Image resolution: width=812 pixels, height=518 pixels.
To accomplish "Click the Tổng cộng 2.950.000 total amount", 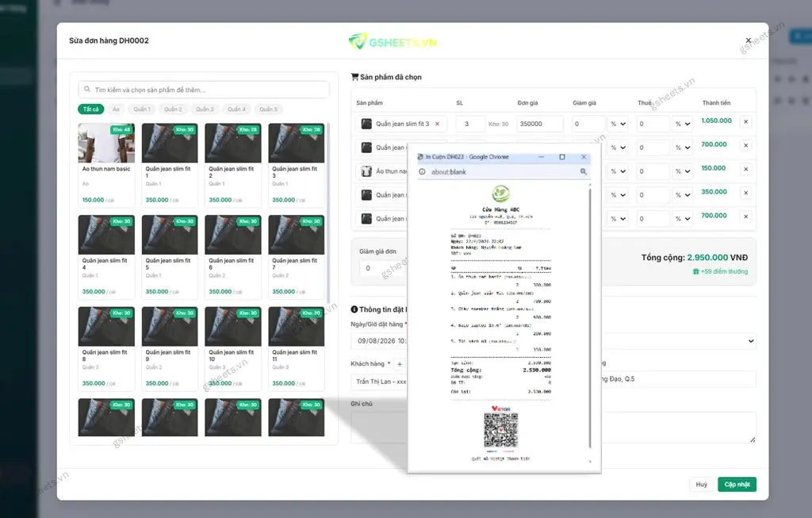I will [x=695, y=258].
